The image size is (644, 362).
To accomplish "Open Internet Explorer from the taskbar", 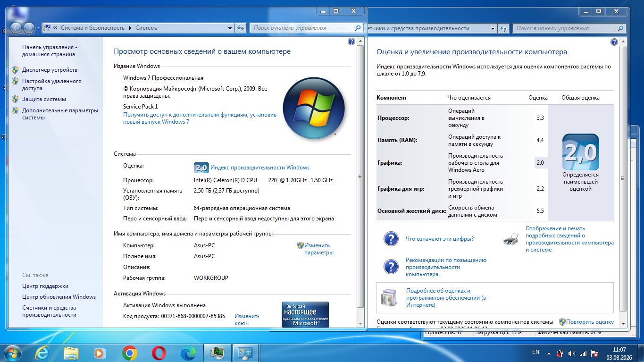I will tap(42, 353).
